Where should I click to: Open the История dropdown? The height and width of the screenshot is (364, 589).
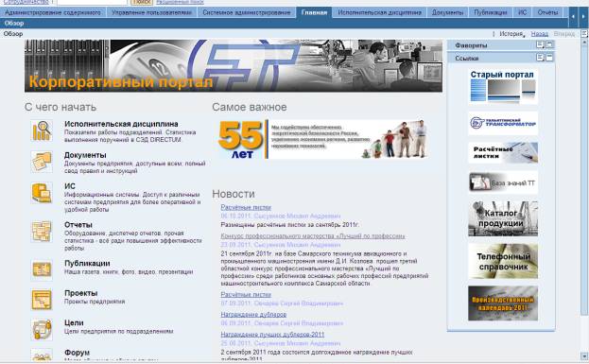click(x=511, y=34)
